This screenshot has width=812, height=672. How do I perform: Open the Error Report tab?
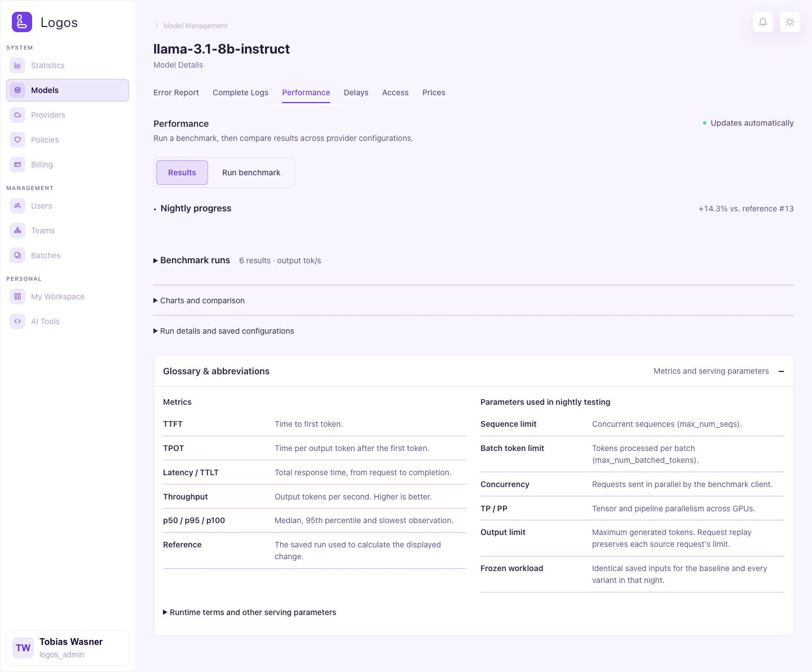click(176, 92)
